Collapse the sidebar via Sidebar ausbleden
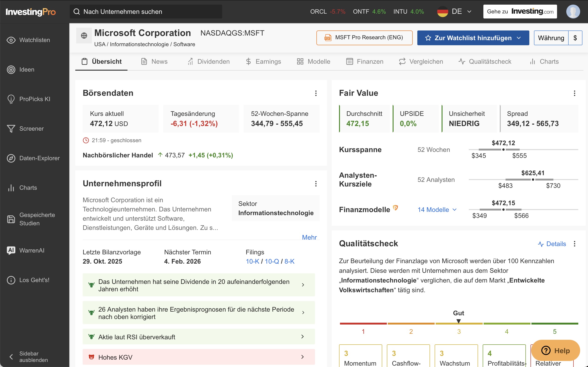 tap(29, 356)
